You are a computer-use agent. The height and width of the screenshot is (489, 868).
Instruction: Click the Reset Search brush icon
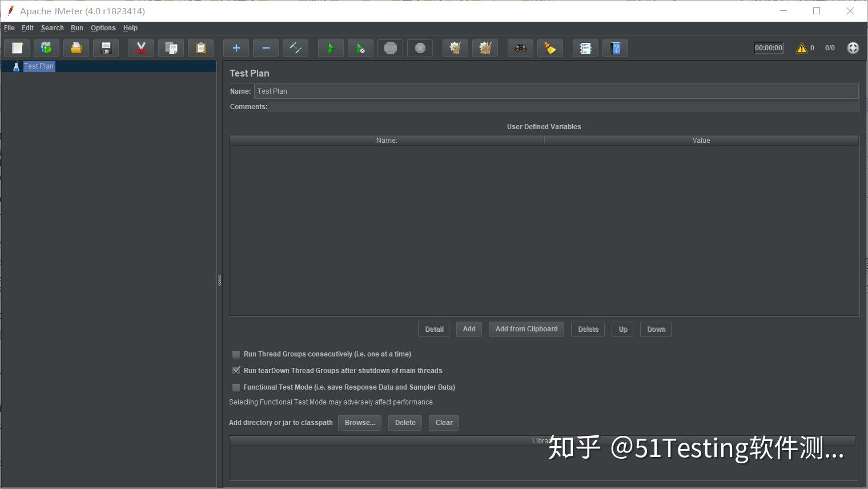[550, 48]
